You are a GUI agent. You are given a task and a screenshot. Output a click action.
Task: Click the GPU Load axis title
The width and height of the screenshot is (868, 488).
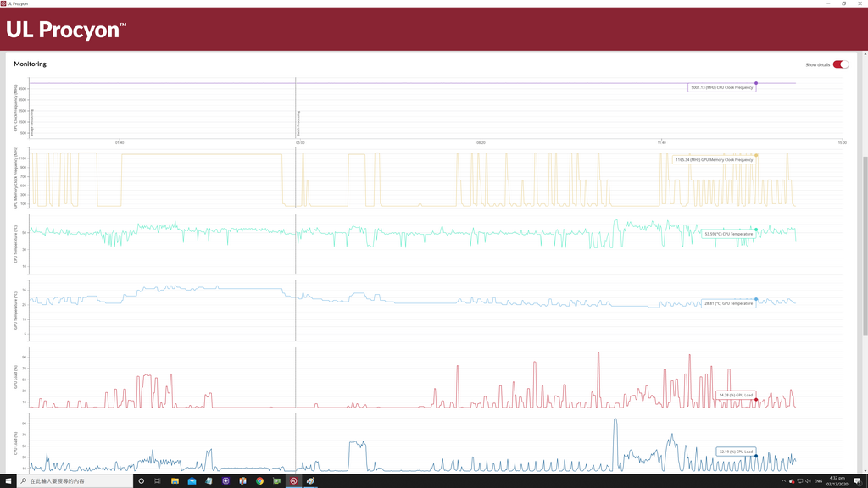click(x=16, y=377)
